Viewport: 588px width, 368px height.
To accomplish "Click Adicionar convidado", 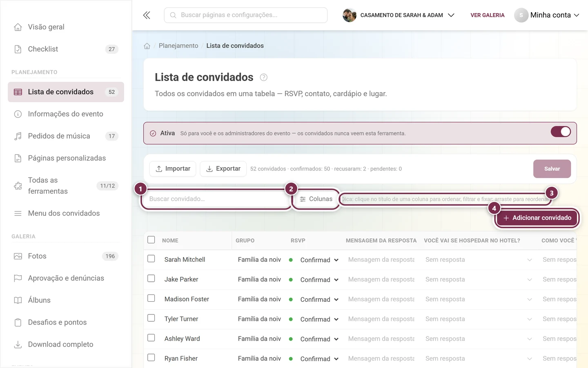I will pyautogui.click(x=537, y=218).
